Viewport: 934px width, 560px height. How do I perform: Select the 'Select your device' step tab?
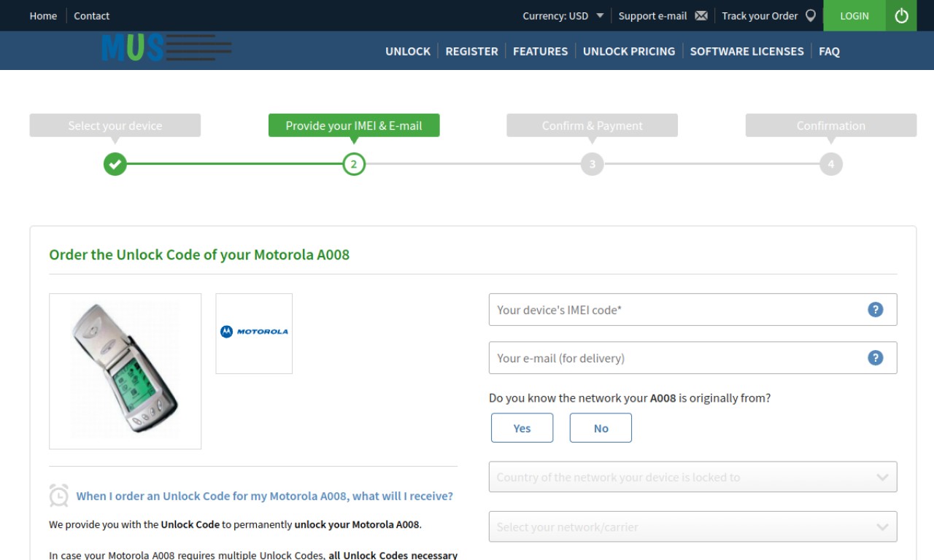pos(115,125)
